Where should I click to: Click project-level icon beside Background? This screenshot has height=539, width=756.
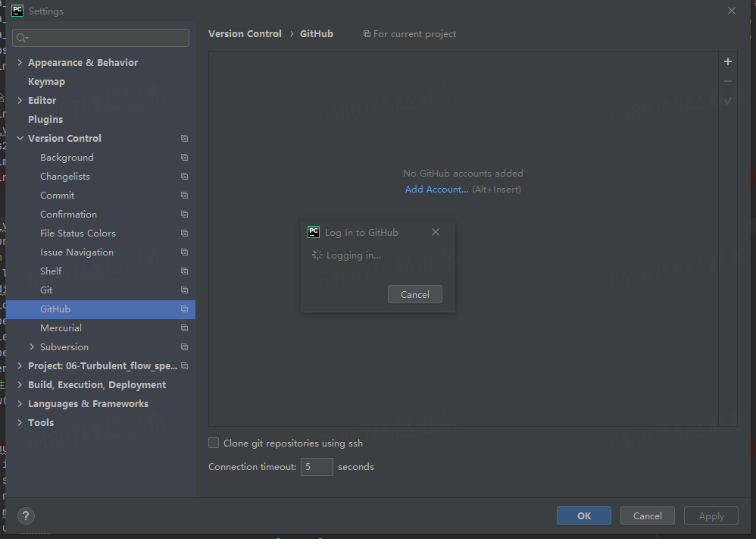(x=184, y=158)
